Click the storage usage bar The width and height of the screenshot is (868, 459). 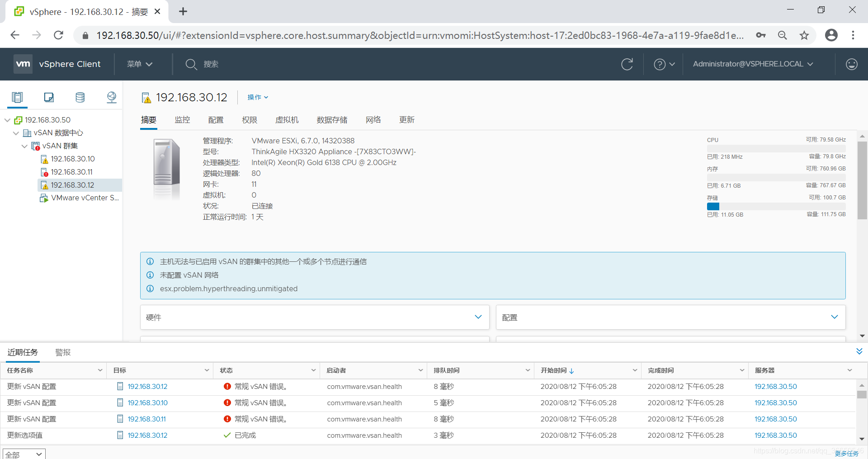[776, 206]
